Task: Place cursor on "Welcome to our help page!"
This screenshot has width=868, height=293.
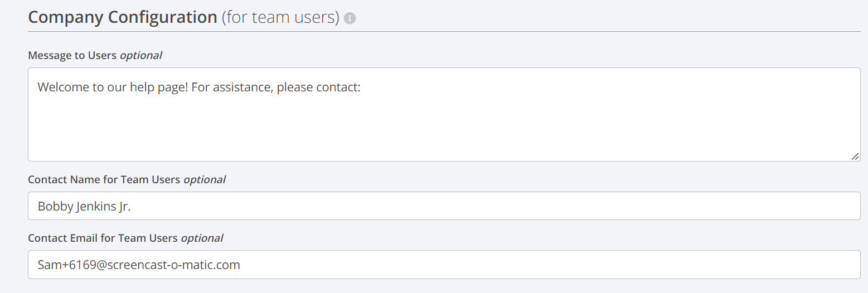Action: 113,87
